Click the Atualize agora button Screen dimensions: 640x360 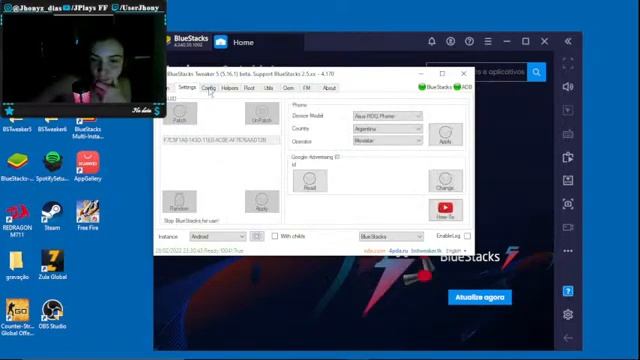click(480, 297)
